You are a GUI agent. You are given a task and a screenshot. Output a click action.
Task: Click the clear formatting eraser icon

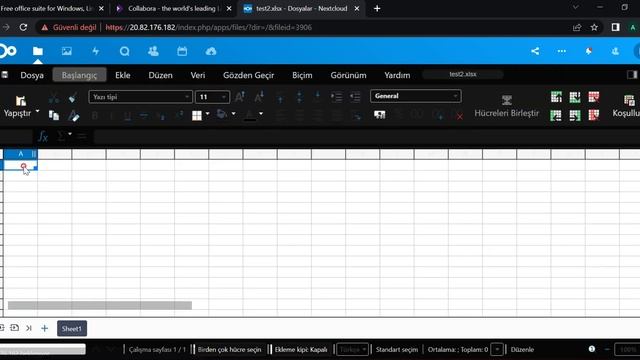click(73, 116)
